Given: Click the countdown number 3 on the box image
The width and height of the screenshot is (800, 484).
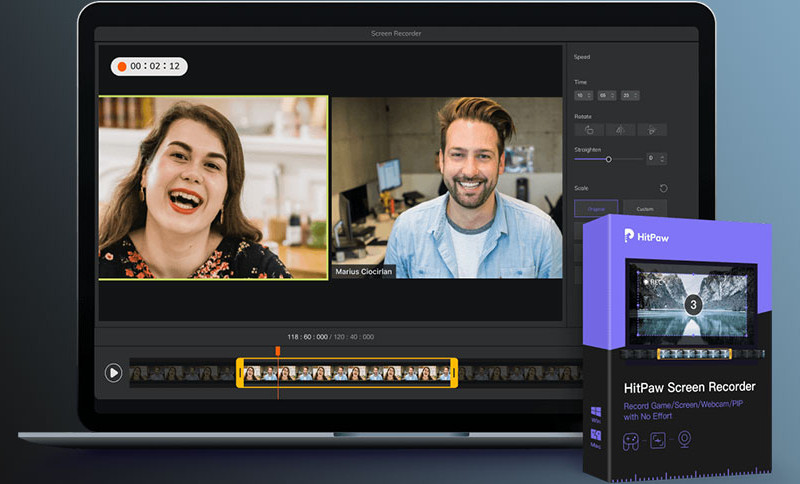Looking at the screenshot, I should (693, 304).
